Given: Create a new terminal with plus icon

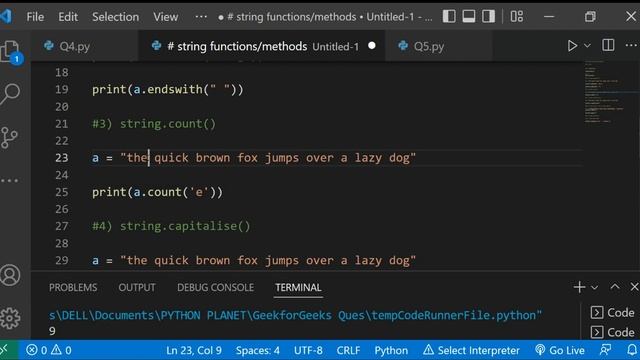Looking at the screenshot, I should [x=579, y=287].
